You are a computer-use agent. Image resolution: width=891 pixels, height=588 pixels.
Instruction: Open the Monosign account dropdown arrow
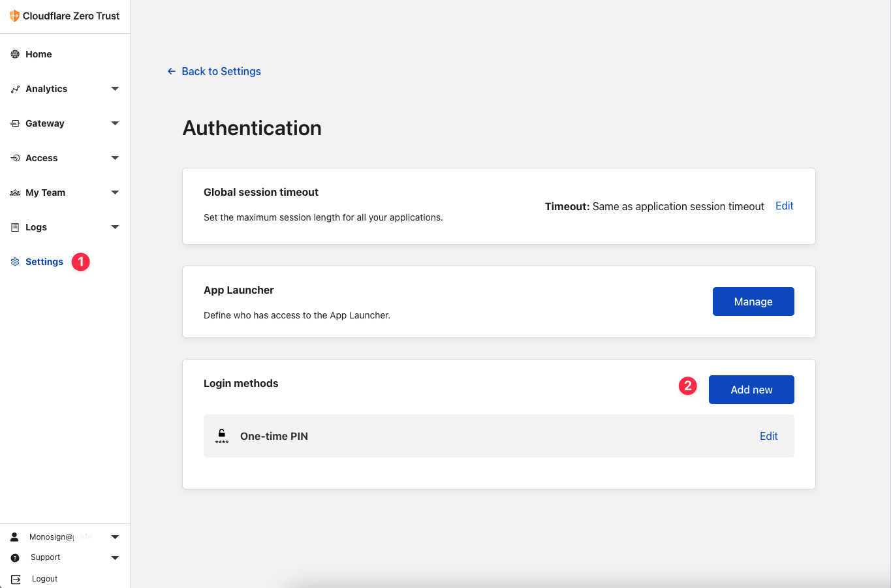click(x=115, y=537)
